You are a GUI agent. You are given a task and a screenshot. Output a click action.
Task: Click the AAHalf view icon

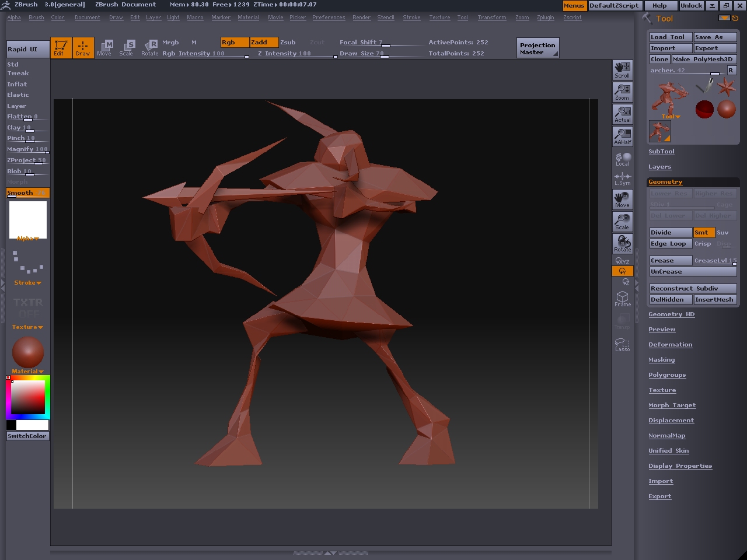(x=622, y=136)
